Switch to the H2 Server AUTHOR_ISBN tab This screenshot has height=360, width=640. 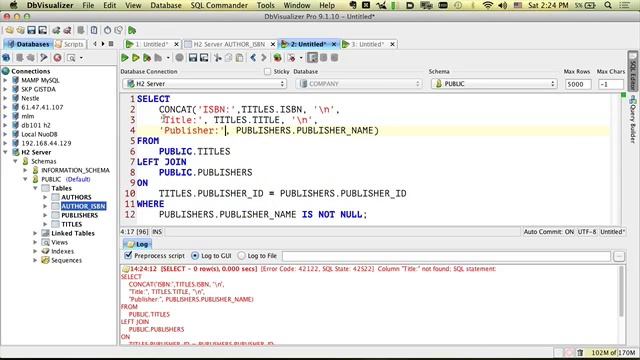(x=229, y=44)
